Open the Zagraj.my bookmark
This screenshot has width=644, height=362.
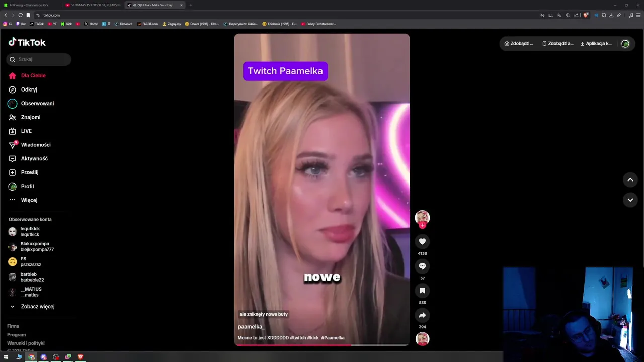click(x=172, y=24)
